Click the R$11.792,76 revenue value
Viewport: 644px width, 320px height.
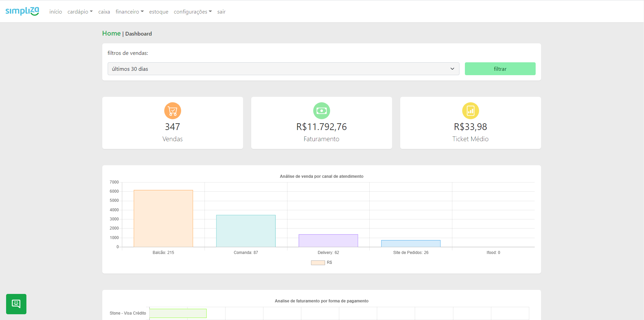point(322,127)
